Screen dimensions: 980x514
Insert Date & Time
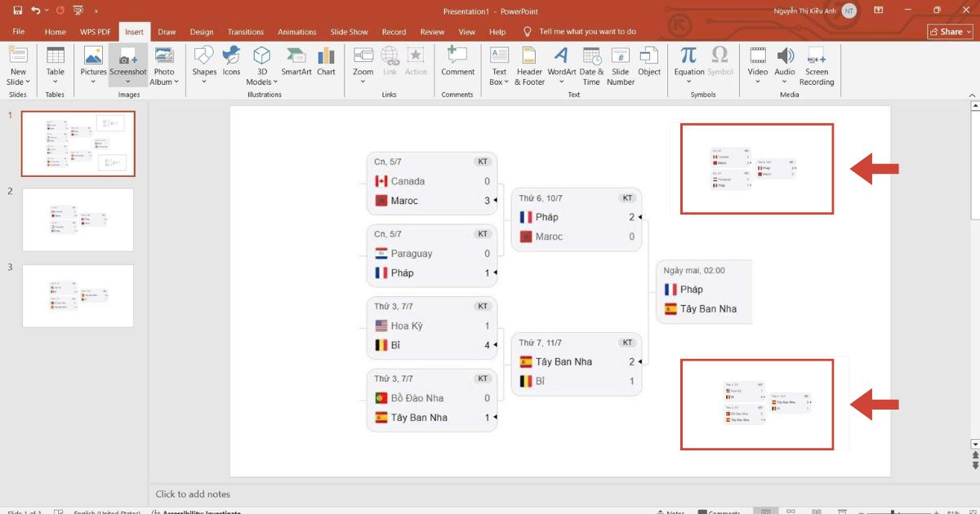[x=592, y=67]
